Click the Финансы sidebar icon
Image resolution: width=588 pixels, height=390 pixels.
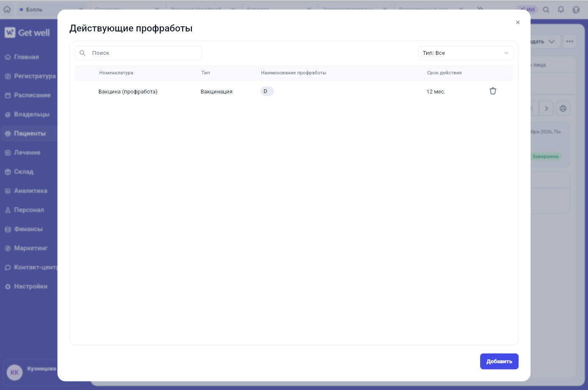[8, 229]
